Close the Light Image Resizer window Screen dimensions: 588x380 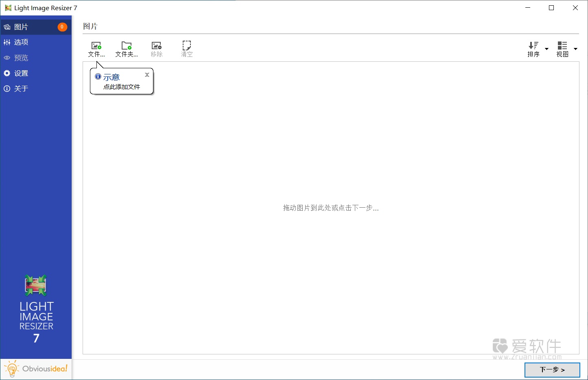click(575, 8)
